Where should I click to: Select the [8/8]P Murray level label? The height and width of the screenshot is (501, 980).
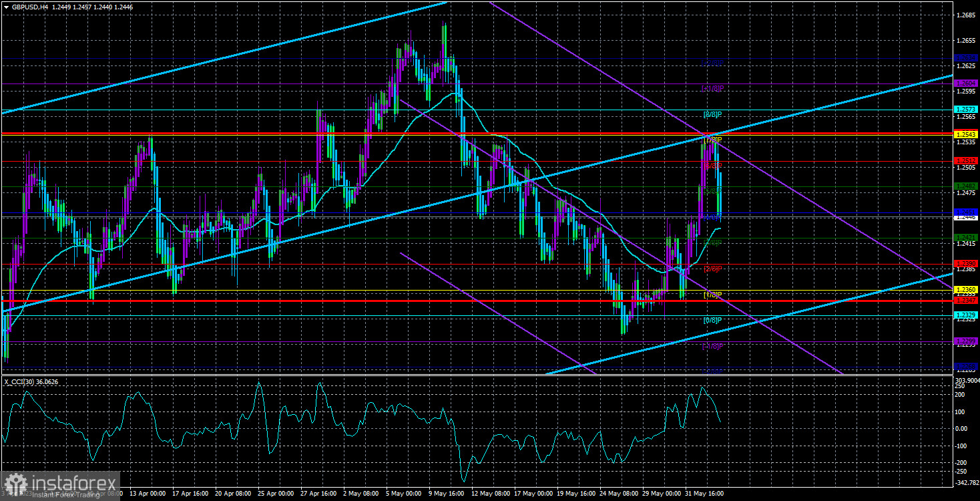(713, 114)
